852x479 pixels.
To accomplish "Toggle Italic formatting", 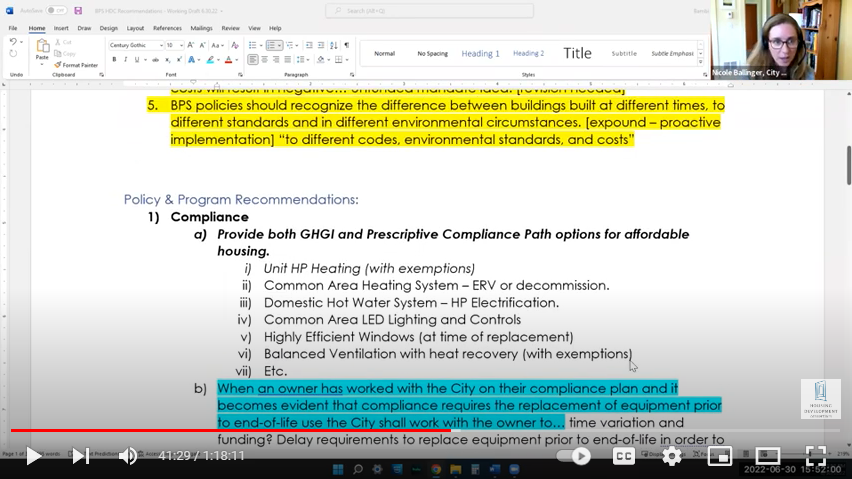I will pyautogui.click(x=126, y=60).
